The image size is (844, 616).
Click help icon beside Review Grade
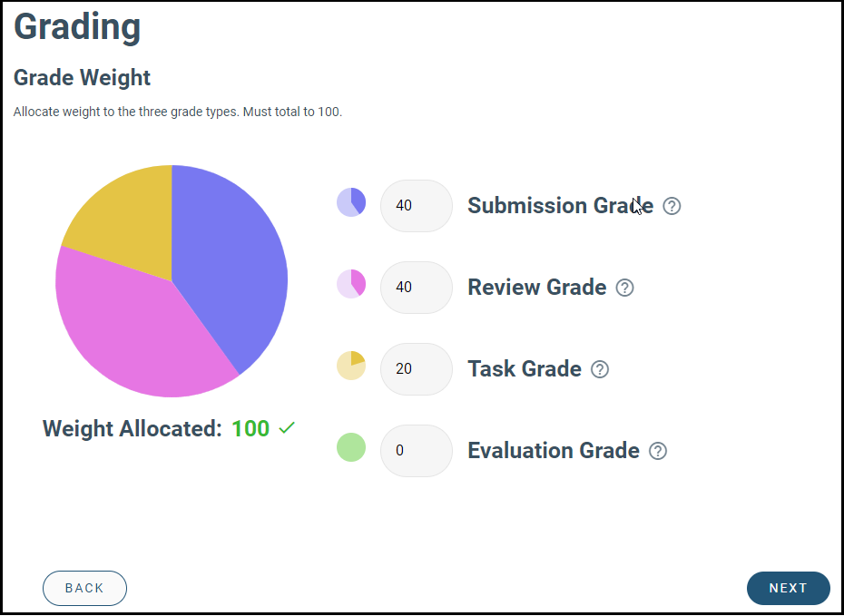click(x=625, y=288)
